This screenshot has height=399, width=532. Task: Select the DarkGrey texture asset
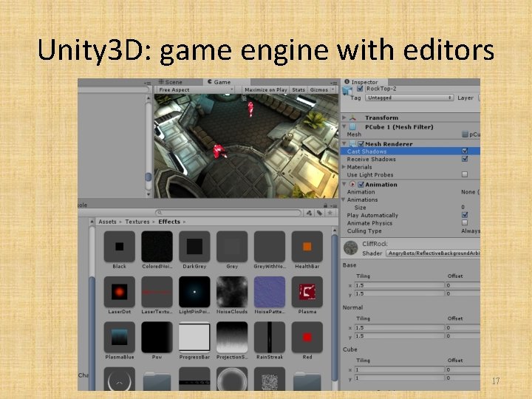click(194, 247)
